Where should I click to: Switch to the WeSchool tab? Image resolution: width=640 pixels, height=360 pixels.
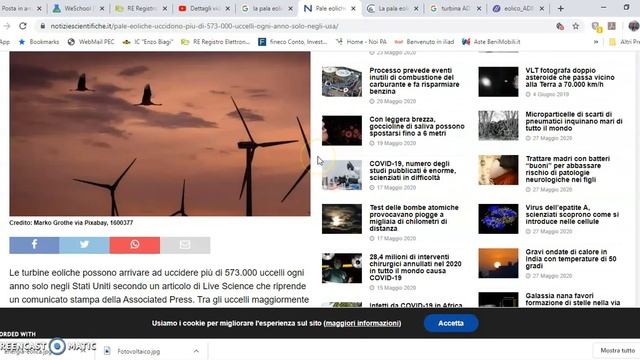tap(78, 8)
